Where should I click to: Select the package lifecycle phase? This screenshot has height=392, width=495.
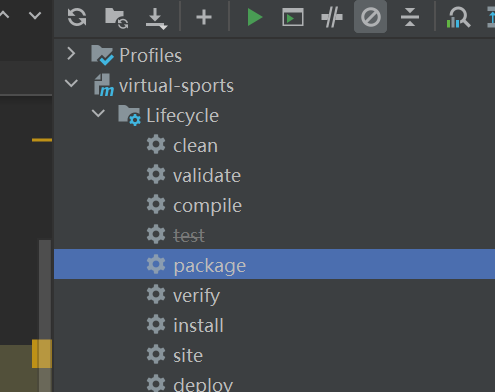coord(274,264)
